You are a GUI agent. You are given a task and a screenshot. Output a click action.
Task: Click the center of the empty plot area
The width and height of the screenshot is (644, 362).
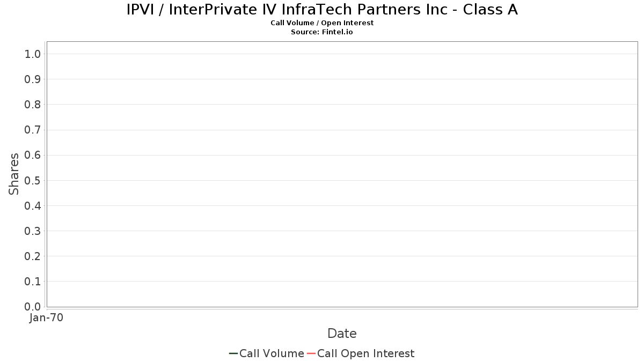point(342,174)
